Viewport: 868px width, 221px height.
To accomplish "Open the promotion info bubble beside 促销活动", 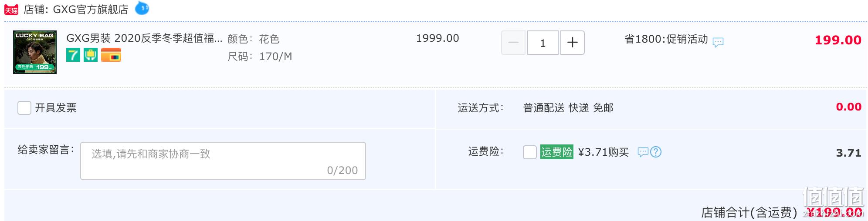I will 718,42.
